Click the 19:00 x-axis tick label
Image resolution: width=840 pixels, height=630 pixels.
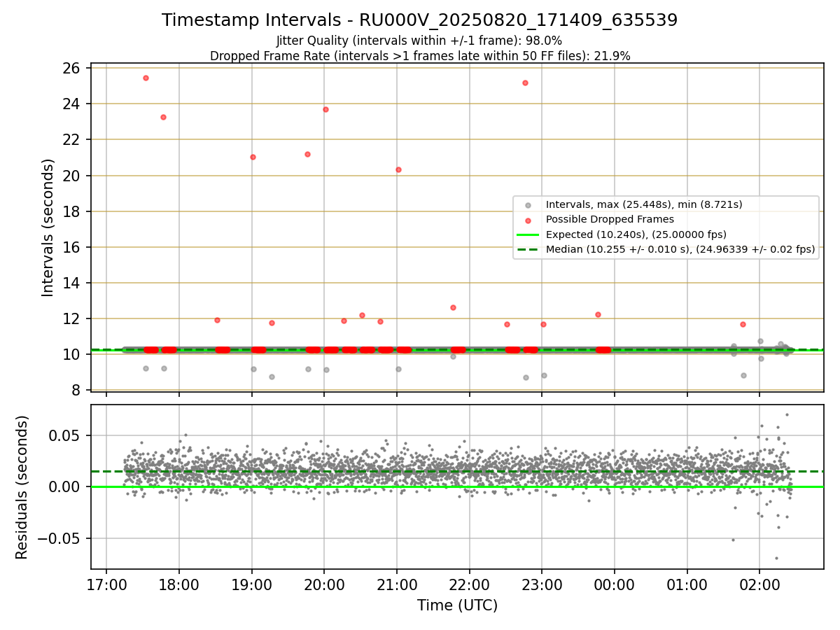(251, 584)
